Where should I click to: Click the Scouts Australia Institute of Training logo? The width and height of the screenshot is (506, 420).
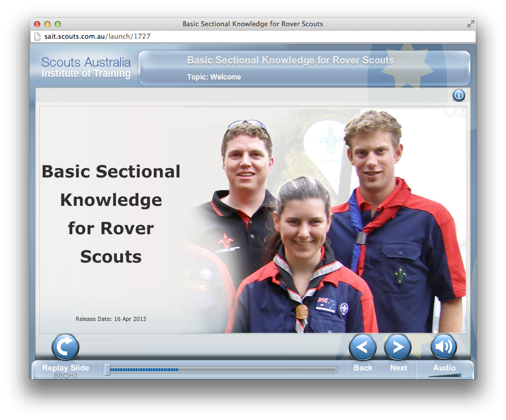(x=86, y=67)
